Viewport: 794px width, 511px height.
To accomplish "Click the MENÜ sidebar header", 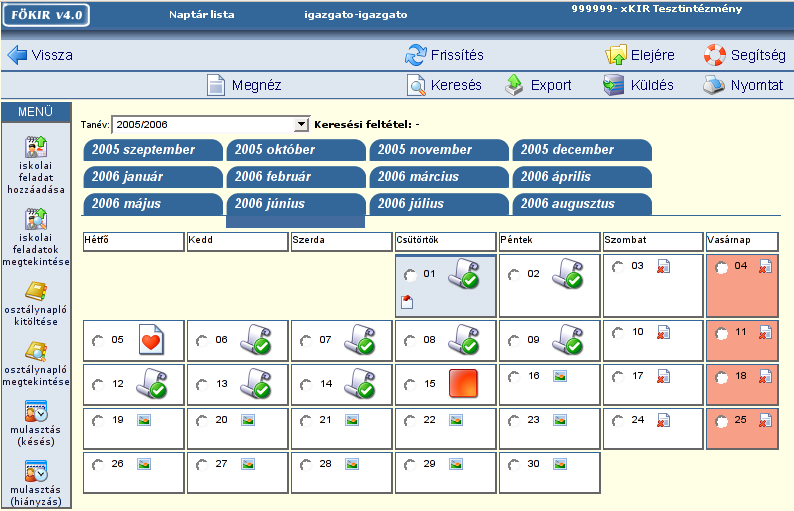I will point(35,111).
